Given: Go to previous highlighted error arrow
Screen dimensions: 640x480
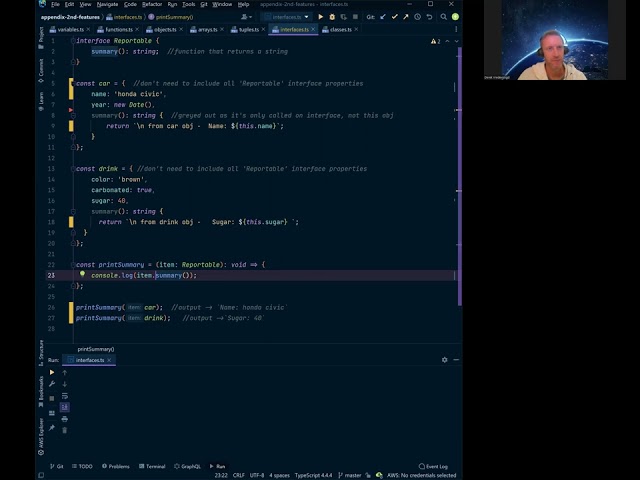Looking at the screenshot, I should coord(447,41).
